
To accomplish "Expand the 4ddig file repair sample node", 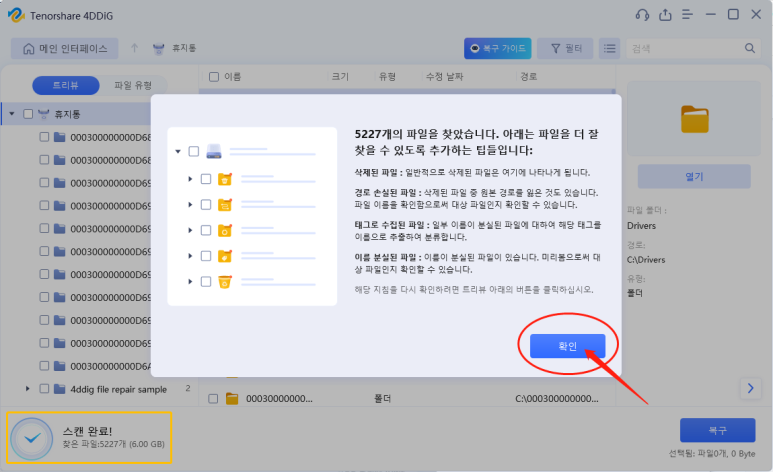I will click(28, 389).
